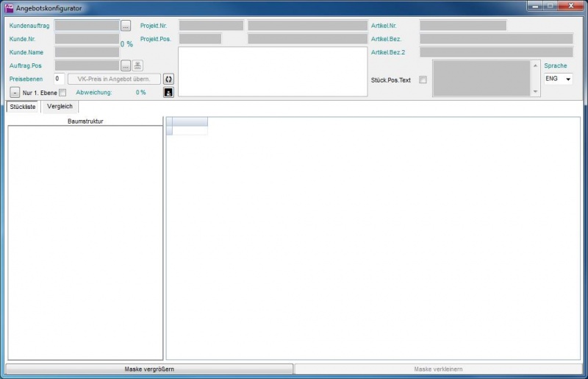Viewport: 588px width, 379px height.
Task: Click the Preisebenen number field
Action: point(59,79)
